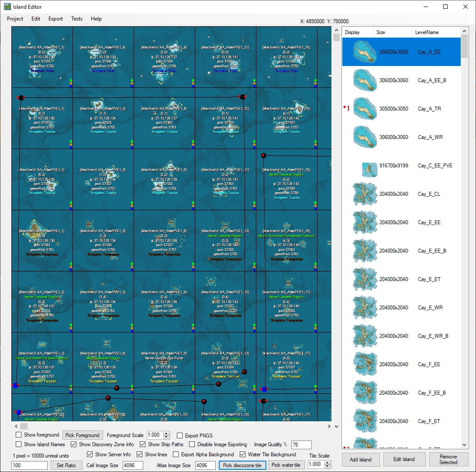The image size is (476, 472).
Task: Enable the Show Island Names checkbox
Action: pyautogui.click(x=18, y=444)
